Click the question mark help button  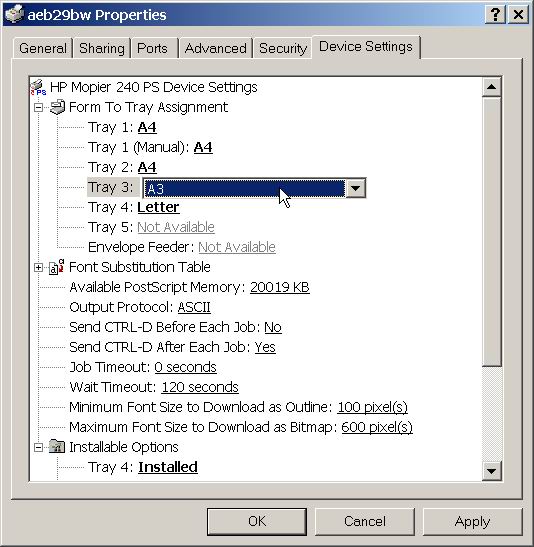(495, 15)
